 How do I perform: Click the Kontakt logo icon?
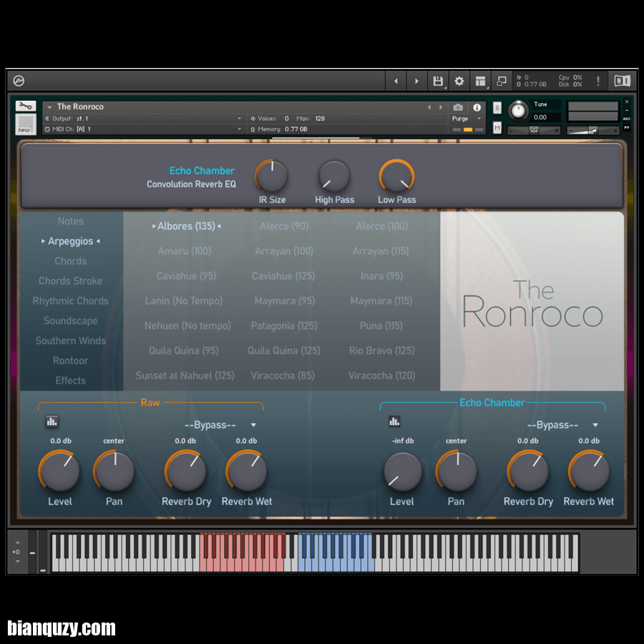[x=19, y=81]
